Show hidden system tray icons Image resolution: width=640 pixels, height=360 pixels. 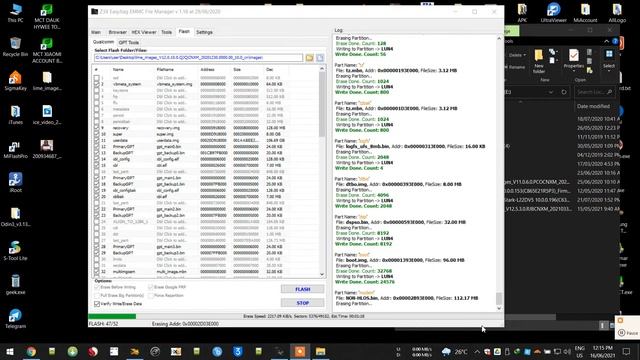point(477,351)
